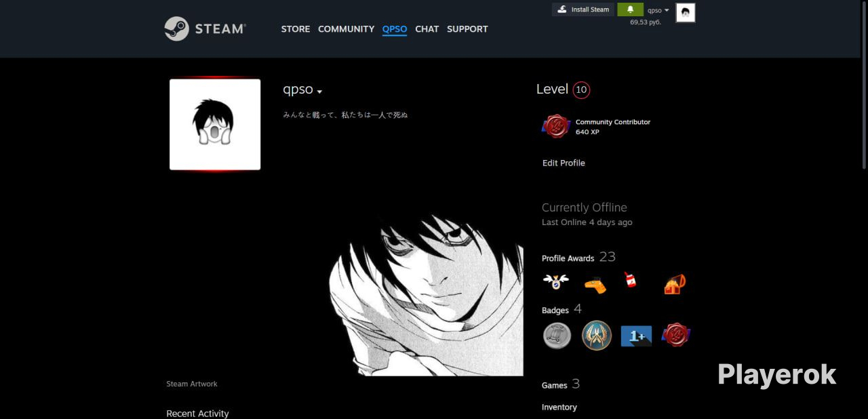Open the green notifications bell
The width and height of the screenshot is (868, 419).
coord(630,9)
